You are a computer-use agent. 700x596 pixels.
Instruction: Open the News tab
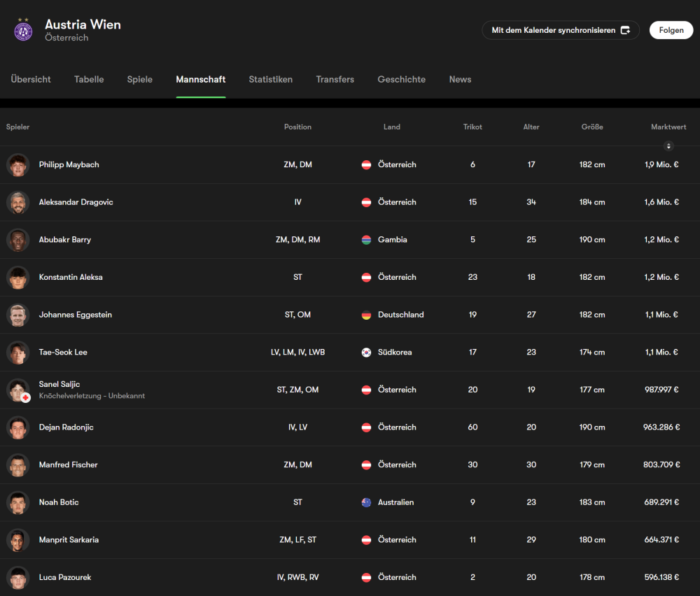[460, 80]
